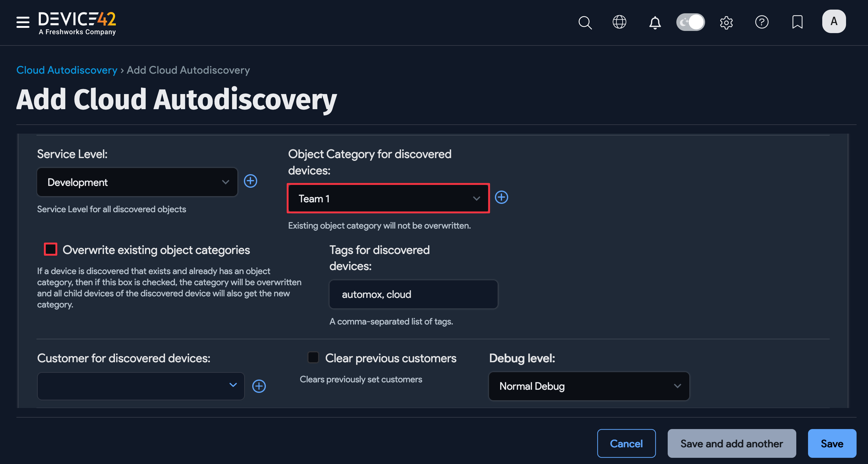Enable Clear previous customers

point(313,358)
